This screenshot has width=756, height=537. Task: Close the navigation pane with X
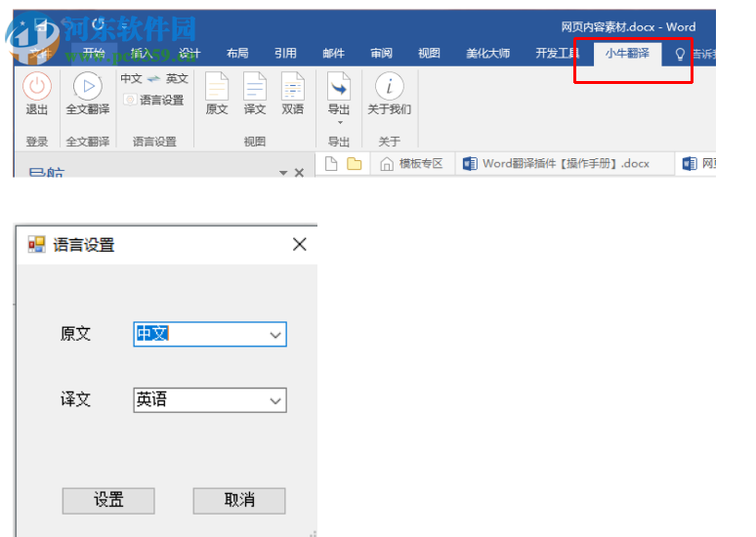[300, 173]
